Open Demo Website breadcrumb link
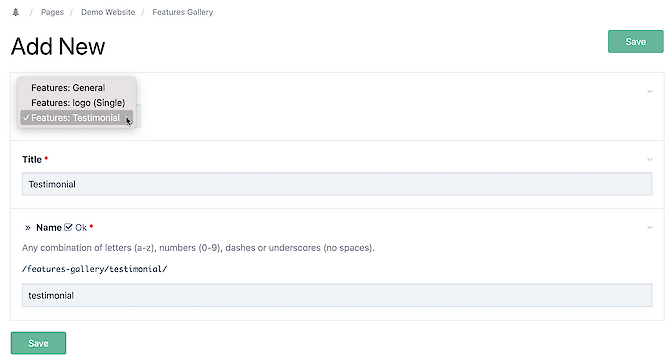 coord(108,12)
